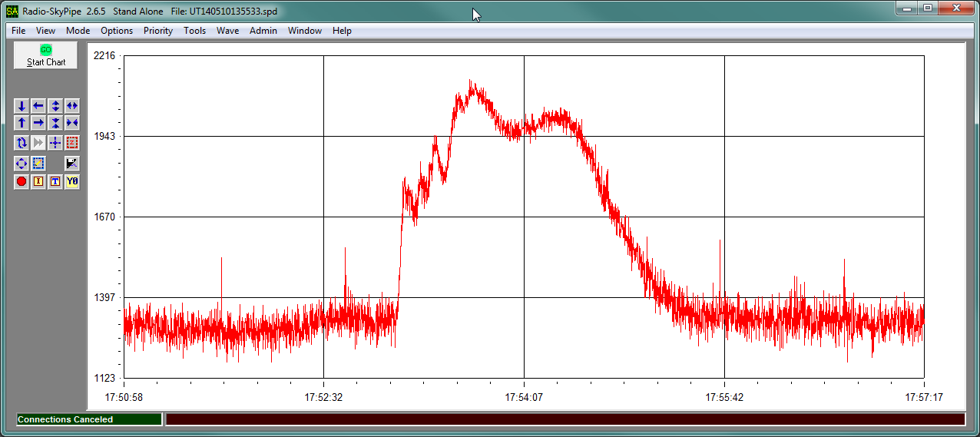The image size is (980, 437).
Task: Click the left arrow pan button
Action: (x=38, y=106)
